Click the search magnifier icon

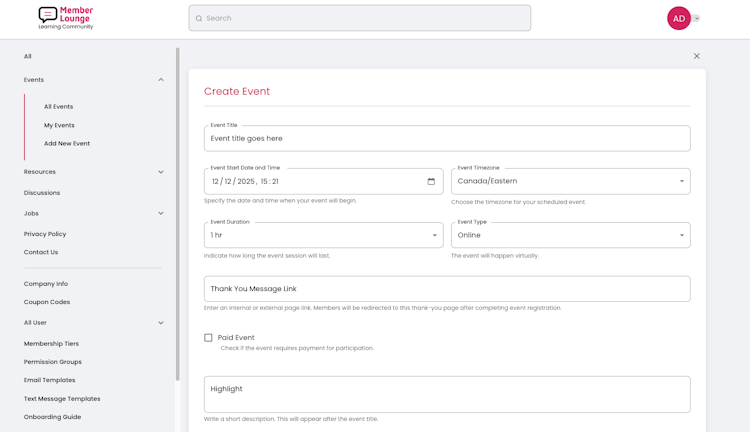(x=199, y=18)
